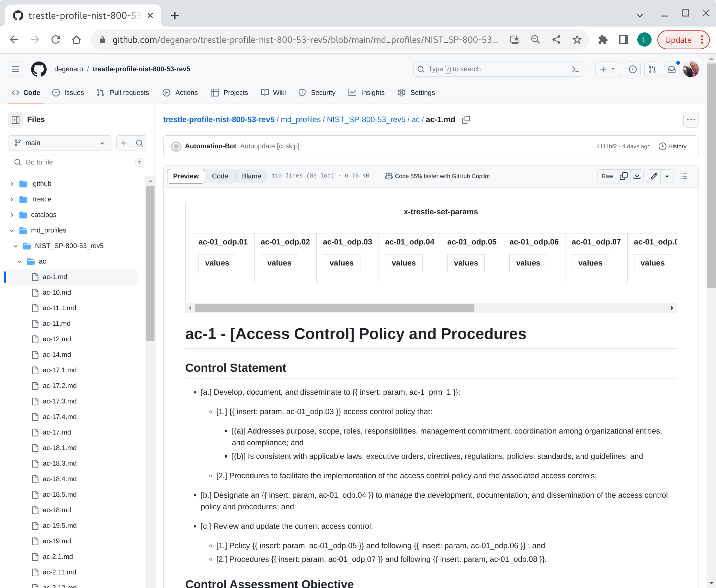Collapse the Files side panel

(x=16, y=119)
